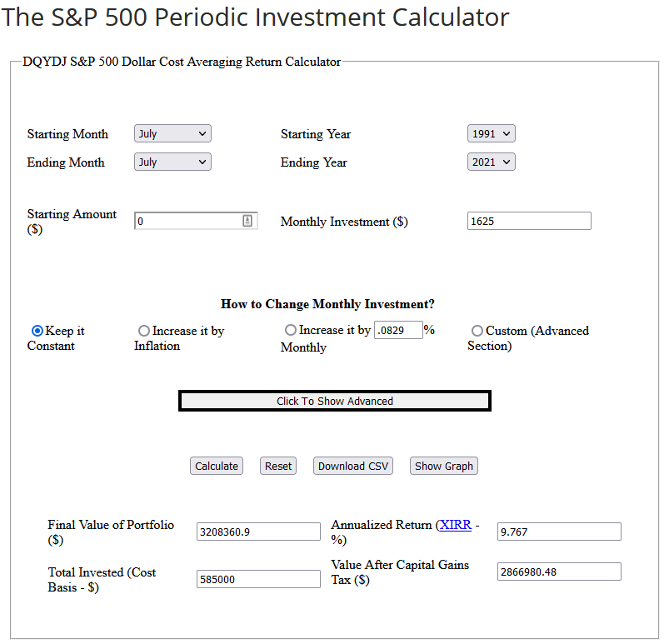Click the Final Value of Portfolio field

(258, 532)
